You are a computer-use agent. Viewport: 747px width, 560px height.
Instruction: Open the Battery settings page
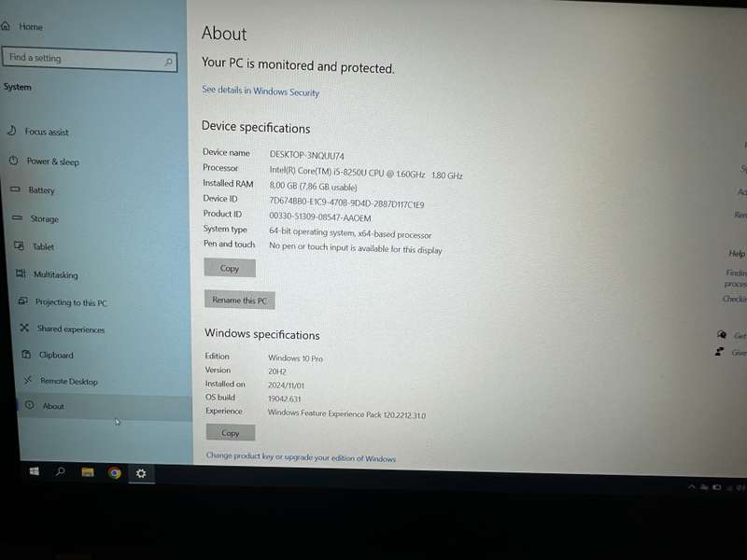41,190
